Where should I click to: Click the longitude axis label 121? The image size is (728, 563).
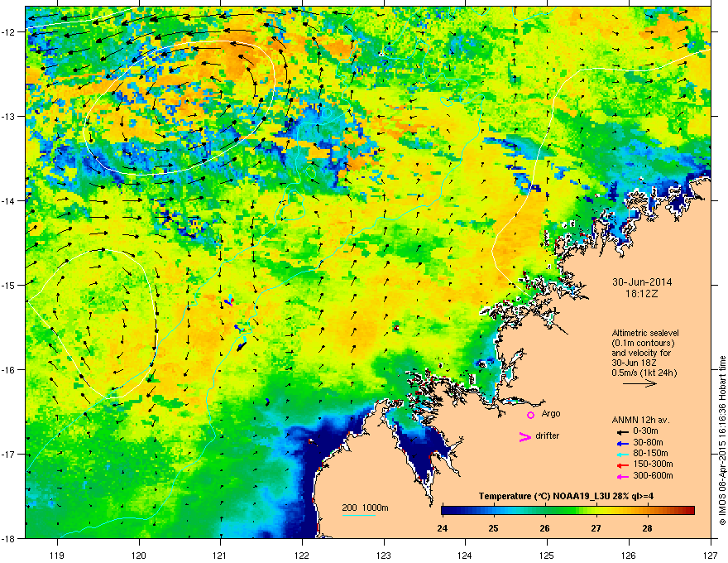coord(220,555)
